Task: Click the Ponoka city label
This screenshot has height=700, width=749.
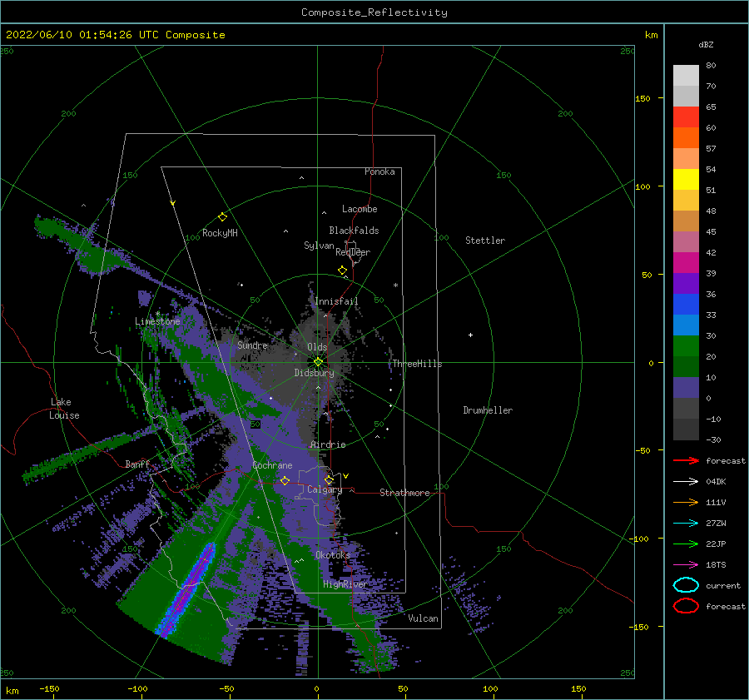Action: [x=379, y=171]
